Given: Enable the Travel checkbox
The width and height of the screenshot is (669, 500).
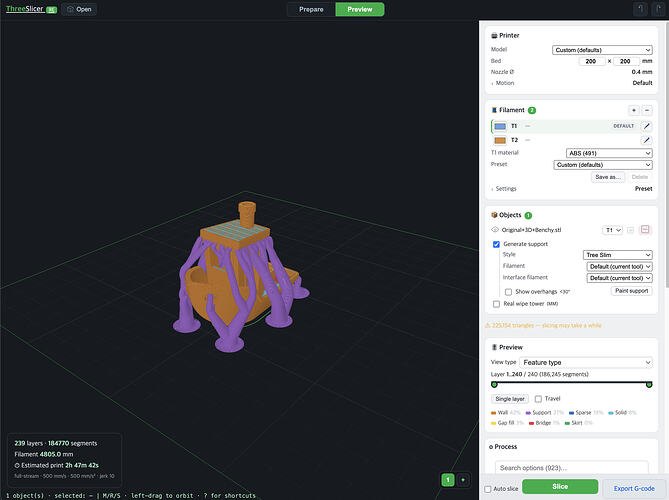Looking at the screenshot, I should 538,399.
